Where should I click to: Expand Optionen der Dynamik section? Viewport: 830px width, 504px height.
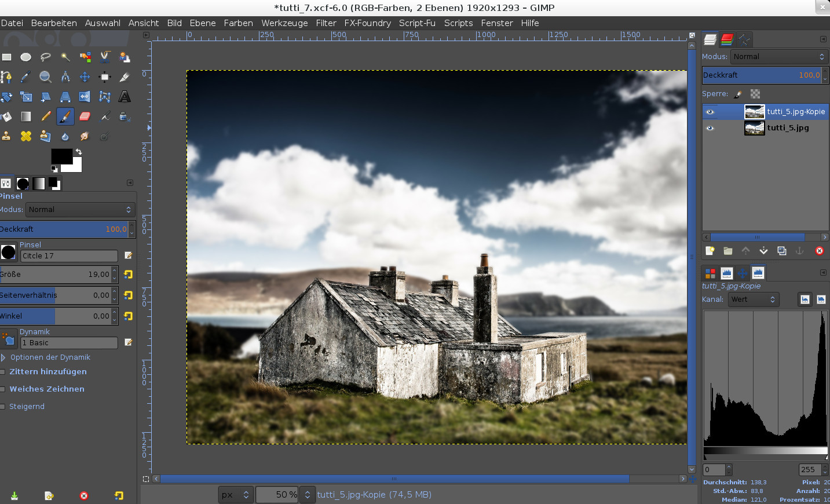point(3,357)
